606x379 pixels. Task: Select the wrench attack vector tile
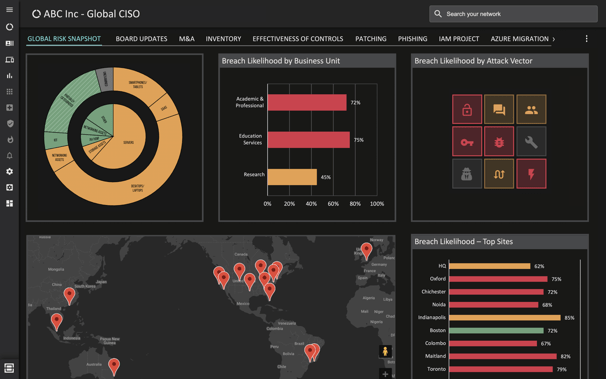pyautogui.click(x=531, y=141)
